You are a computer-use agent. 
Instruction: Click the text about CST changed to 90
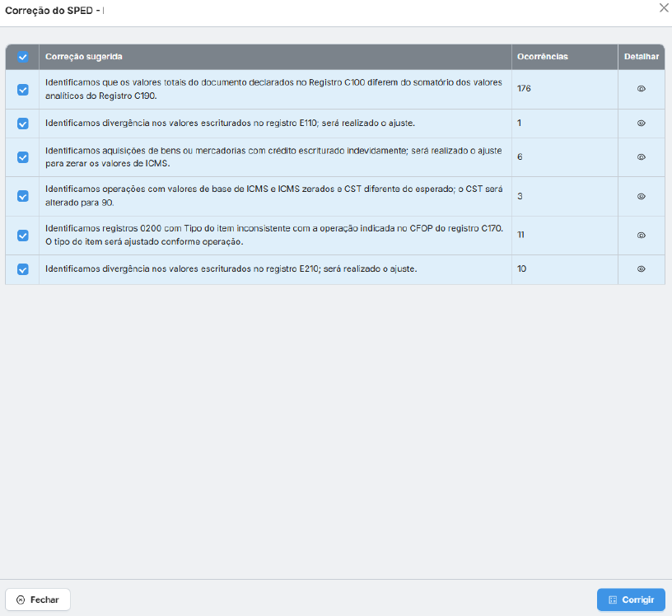(x=274, y=196)
